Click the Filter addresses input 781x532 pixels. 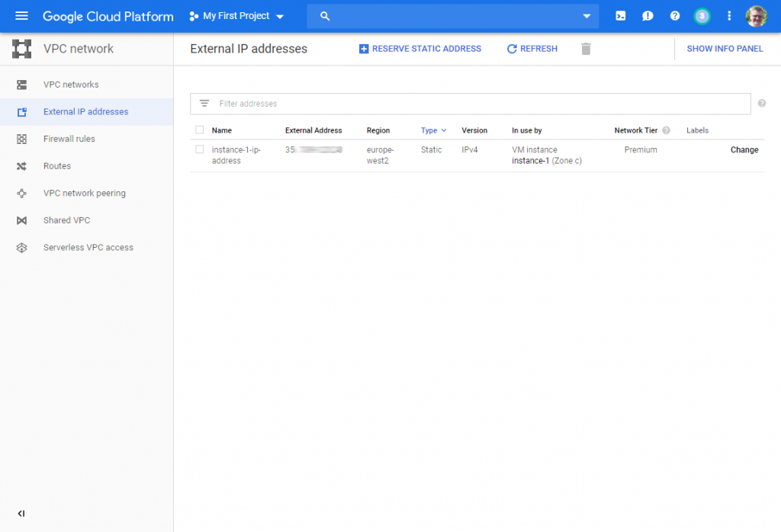pyautogui.click(x=470, y=104)
